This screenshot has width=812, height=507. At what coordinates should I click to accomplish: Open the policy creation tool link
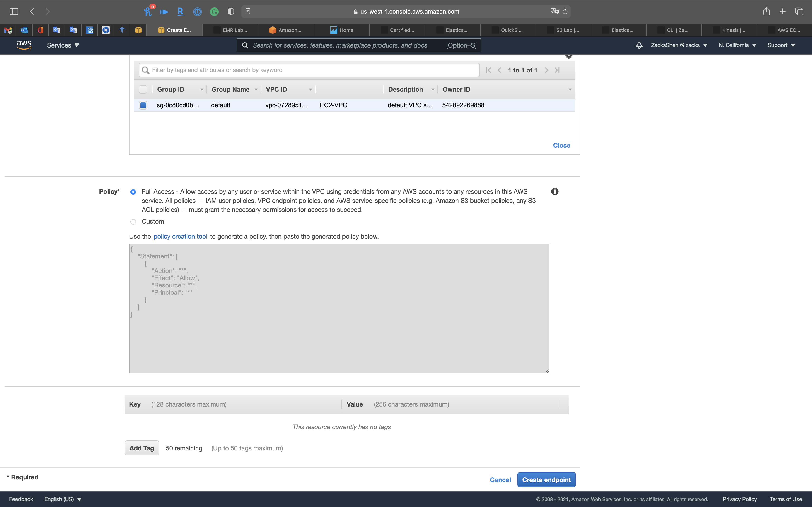[x=180, y=236]
